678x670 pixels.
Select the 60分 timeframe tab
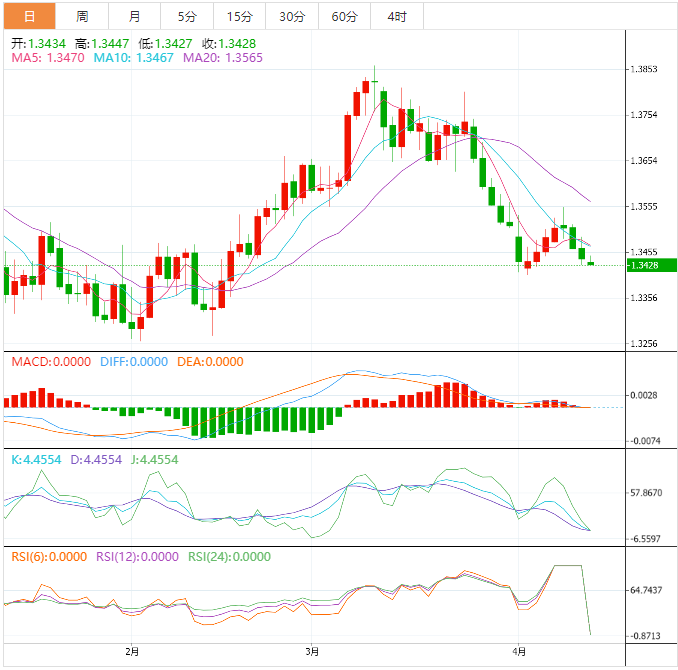coord(344,16)
